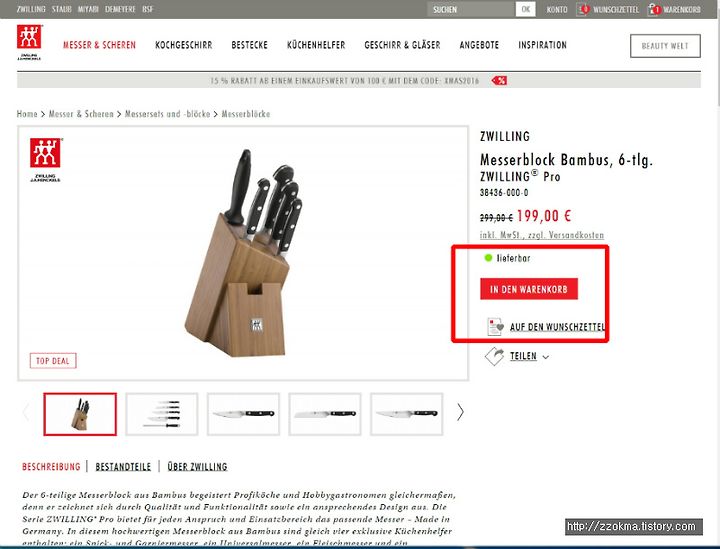Open the inkl. MwSt. Versandkosten link
The width and height of the screenshot is (720, 549).
pyautogui.click(x=542, y=235)
